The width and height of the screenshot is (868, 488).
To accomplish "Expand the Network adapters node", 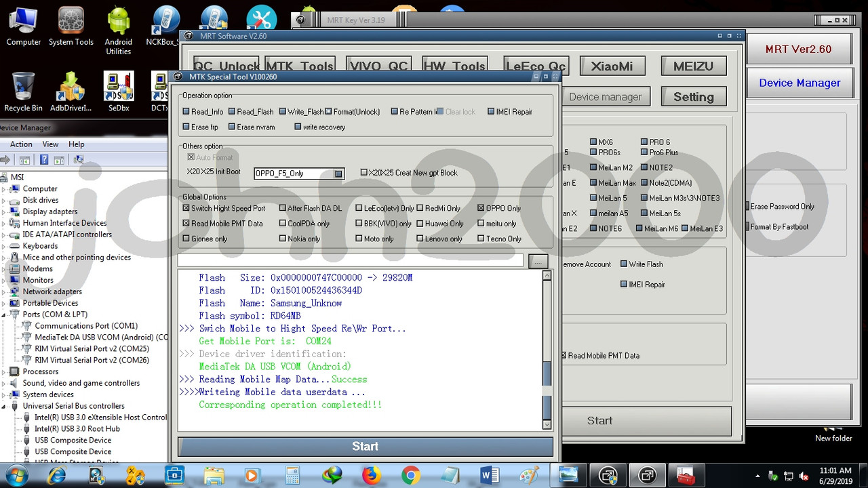I will (3, 291).
